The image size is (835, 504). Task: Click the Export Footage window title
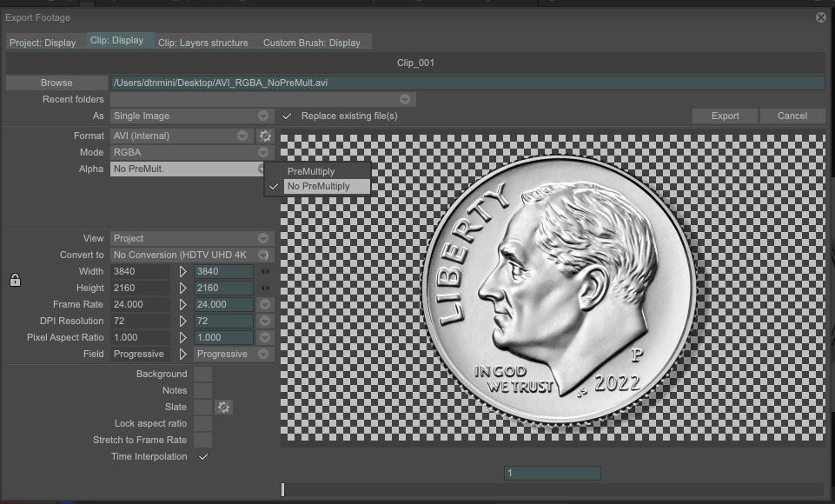(38, 17)
